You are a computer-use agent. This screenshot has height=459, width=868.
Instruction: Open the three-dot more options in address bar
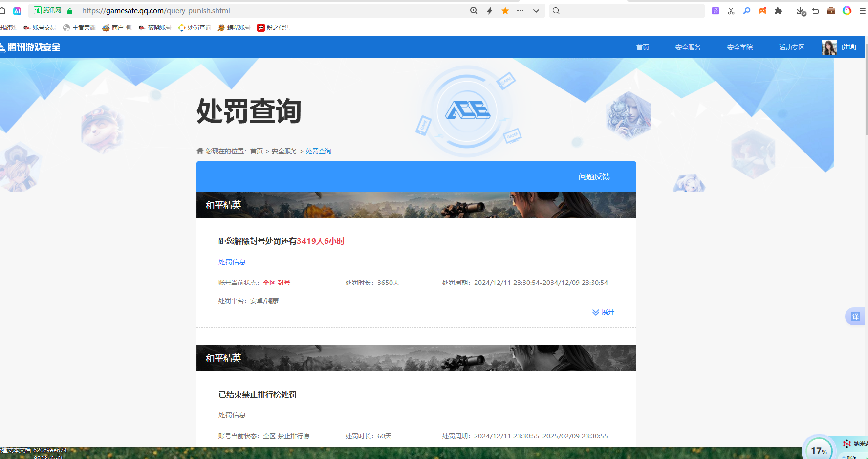pos(521,11)
